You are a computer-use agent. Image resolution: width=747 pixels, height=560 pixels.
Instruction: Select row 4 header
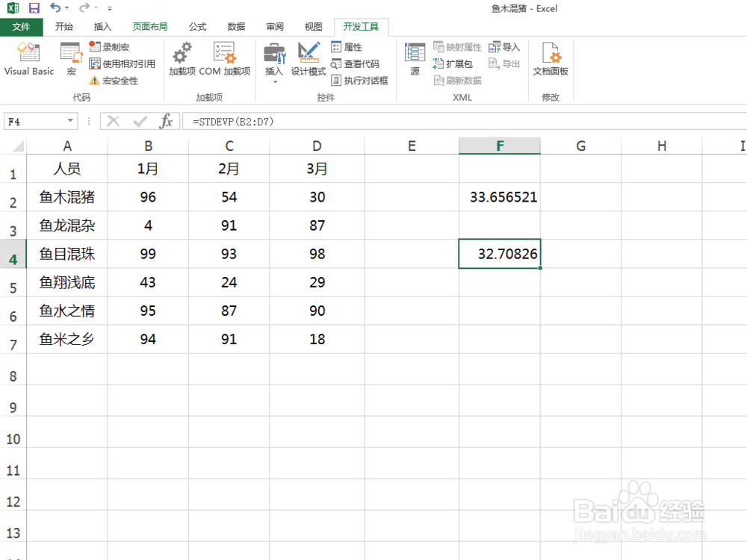(x=13, y=255)
